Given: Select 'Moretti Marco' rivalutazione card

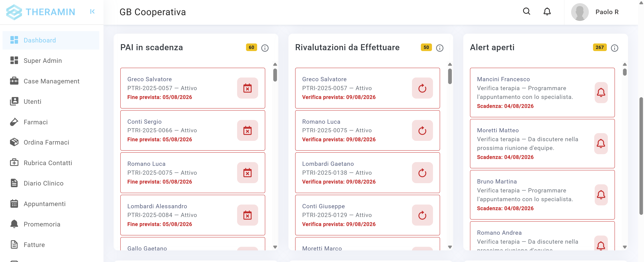Looking at the screenshot, I should point(367,244).
